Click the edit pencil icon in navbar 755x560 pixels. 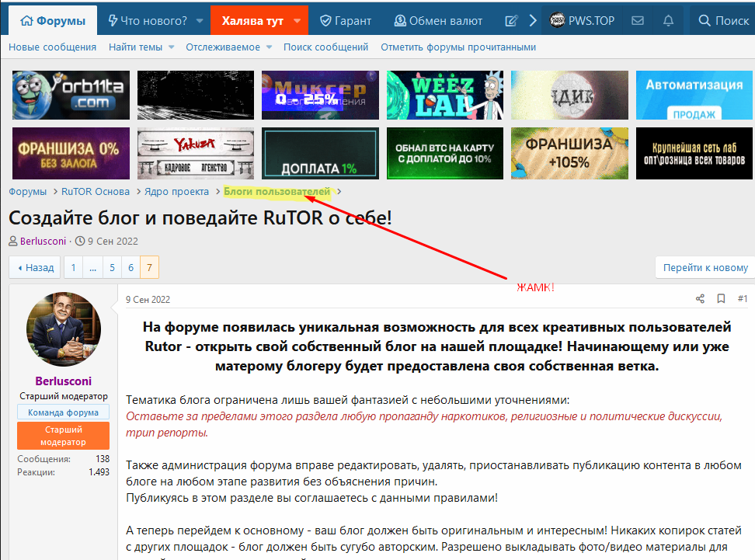(511, 21)
